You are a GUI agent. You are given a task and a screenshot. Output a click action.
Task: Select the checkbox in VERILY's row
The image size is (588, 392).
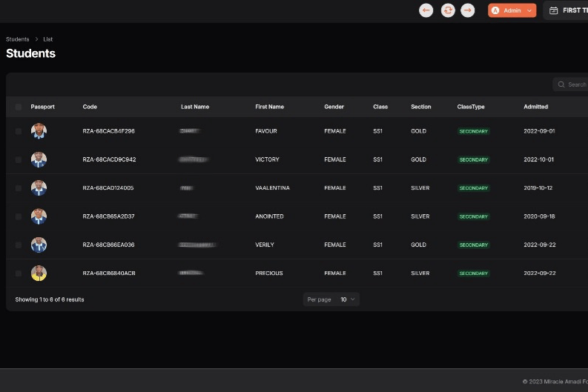pyautogui.click(x=19, y=245)
